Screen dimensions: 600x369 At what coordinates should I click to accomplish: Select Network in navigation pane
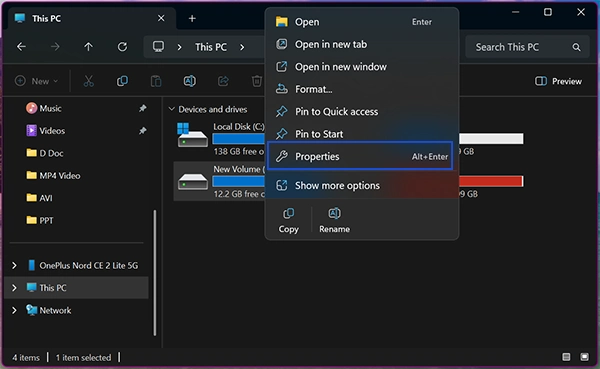coord(55,310)
